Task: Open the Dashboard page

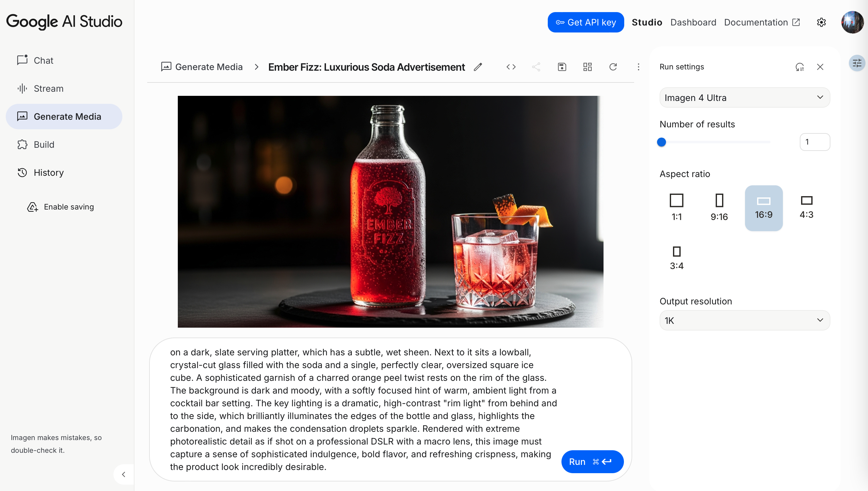Action: (693, 22)
